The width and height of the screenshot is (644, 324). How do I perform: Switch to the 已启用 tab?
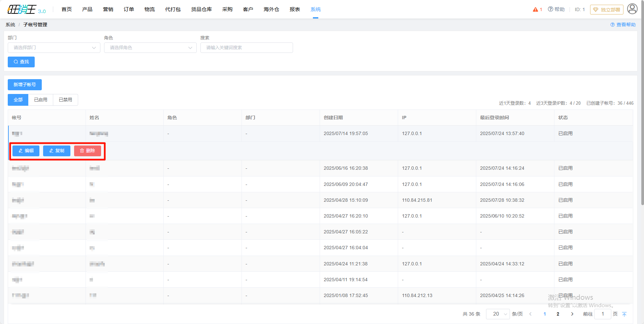pyautogui.click(x=41, y=100)
